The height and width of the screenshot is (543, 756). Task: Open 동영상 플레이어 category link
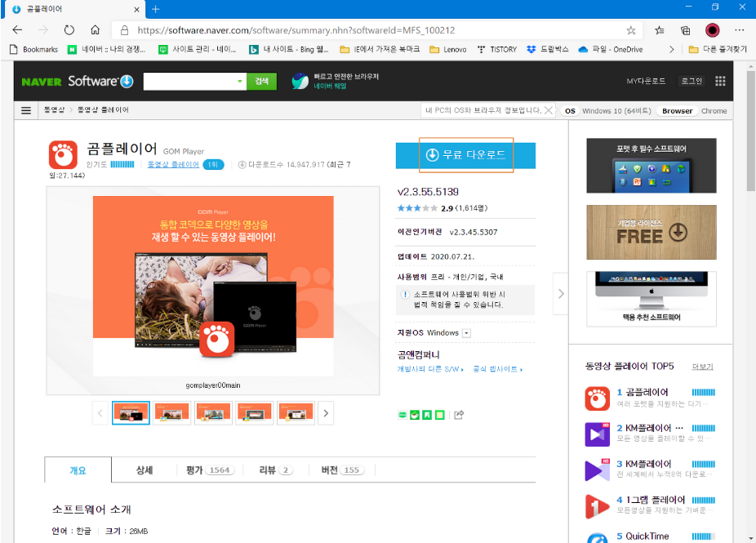pos(173,164)
